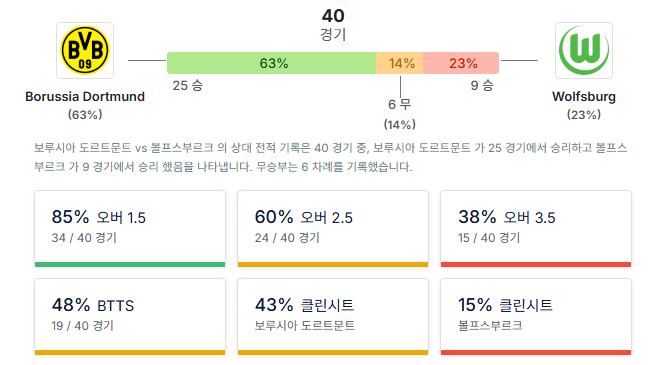This screenshot has width=666, height=365.
Task: Open the Wolfsburg team name link
Action: (584, 96)
